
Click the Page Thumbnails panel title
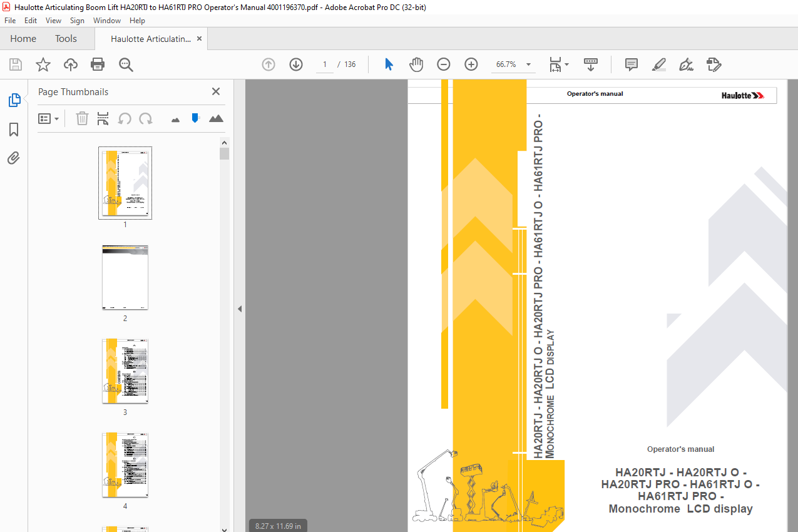73,92
